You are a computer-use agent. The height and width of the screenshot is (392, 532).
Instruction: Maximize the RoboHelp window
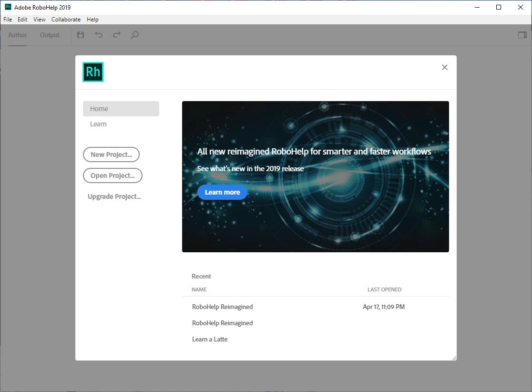pyautogui.click(x=499, y=7)
